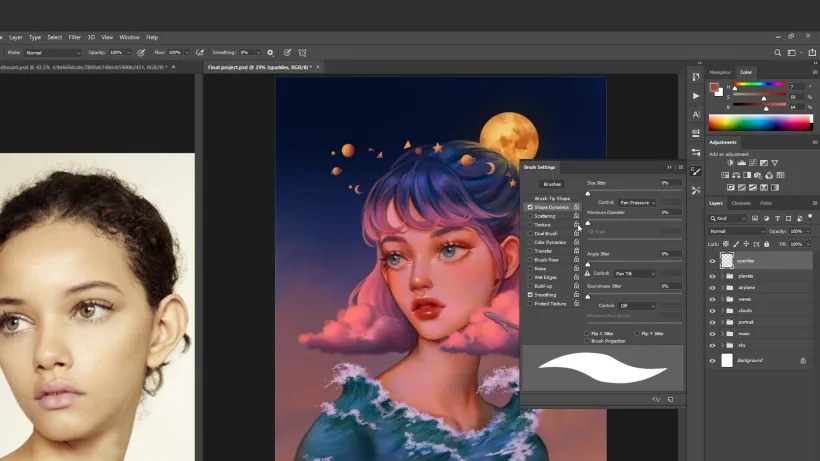Open layer blend mode Normal dropdown

[x=736, y=231]
